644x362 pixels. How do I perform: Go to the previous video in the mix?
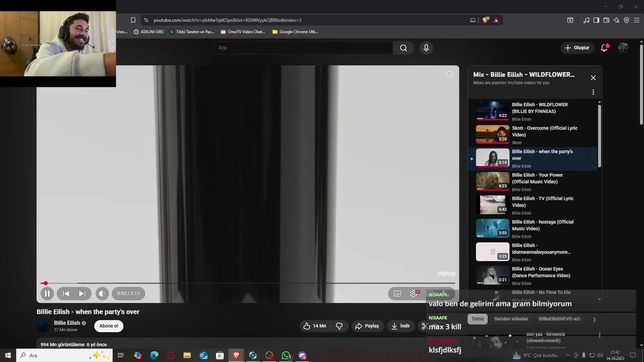pyautogui.click(x=66, y=294)
